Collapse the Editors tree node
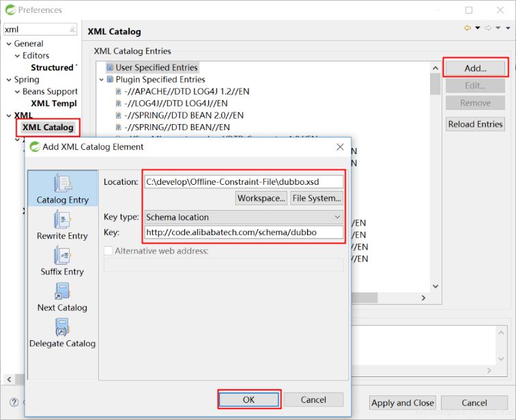This screenshot has height=420, width=516. [x=18, y=56]
